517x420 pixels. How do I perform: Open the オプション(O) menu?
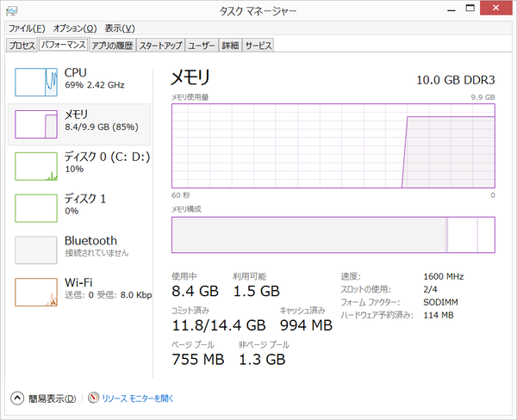tap(73, 28)
